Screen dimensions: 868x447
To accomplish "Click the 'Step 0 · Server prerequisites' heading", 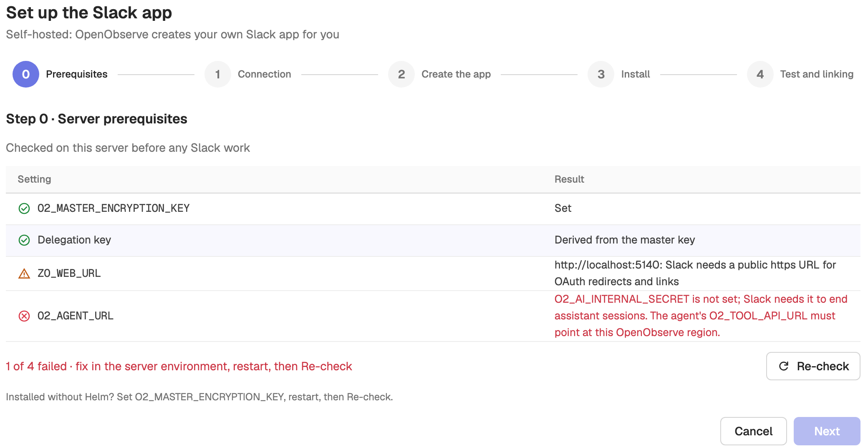I will 96,119.
